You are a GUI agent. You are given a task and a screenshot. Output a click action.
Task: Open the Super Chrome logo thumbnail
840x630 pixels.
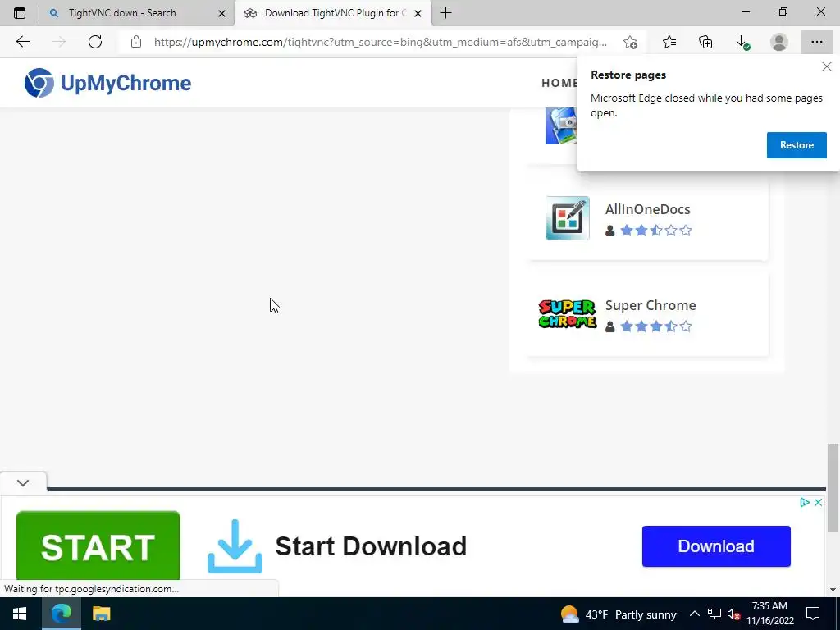tap(568, 314)
